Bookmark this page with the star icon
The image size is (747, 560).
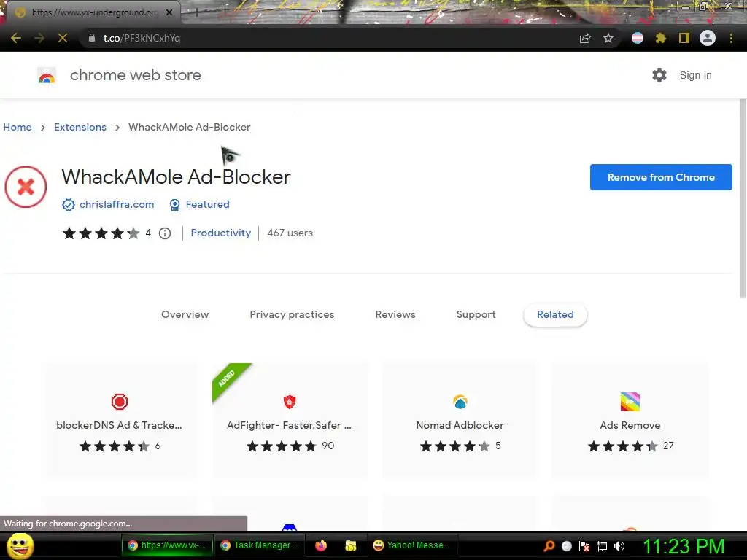(x=608, y=38)
